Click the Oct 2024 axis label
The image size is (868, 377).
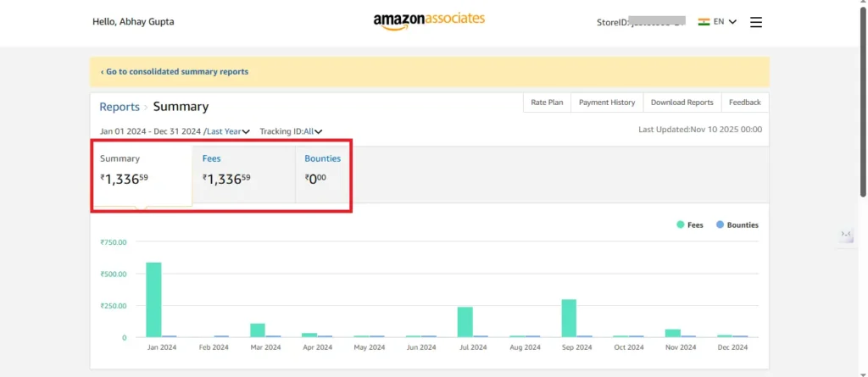pyautogui.click(x=629, y=347)
